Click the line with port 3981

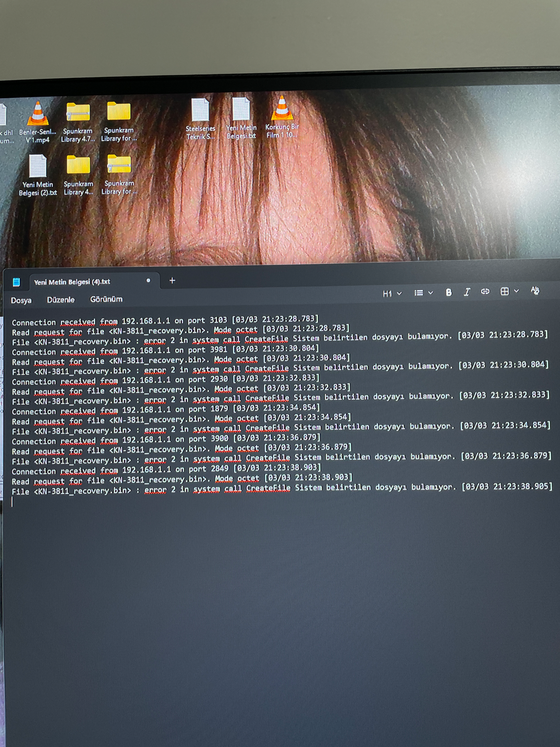click(x=165, y=350)
